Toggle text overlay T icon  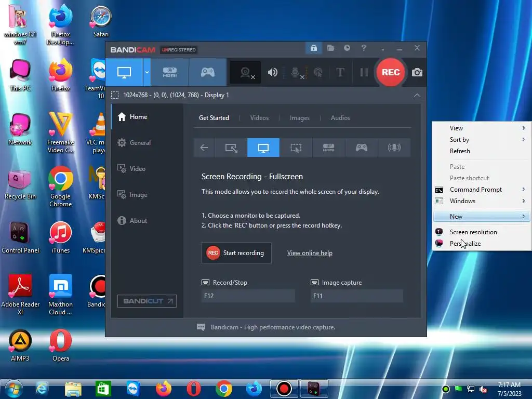click(x=340, y=72)
